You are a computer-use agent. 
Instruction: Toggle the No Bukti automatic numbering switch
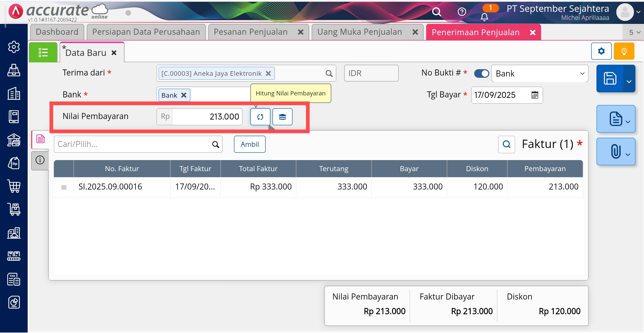[481, 73]
